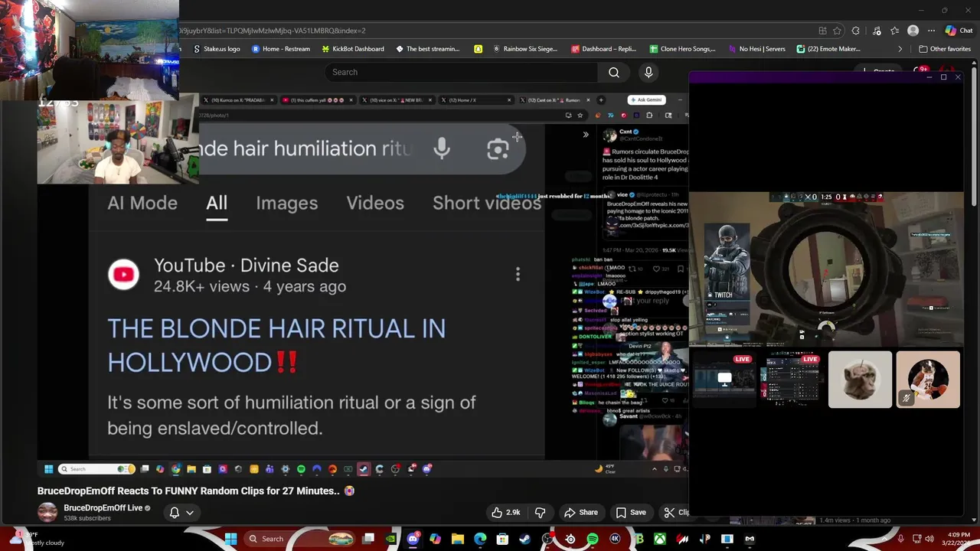This screenshot has width=980, height=551.
Task: Open Steam from the taskbar
Action: (524, 539)
